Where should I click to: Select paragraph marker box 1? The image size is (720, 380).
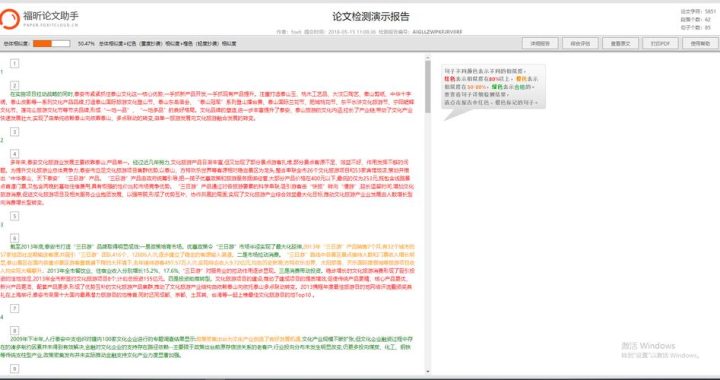tap(15, 63)
